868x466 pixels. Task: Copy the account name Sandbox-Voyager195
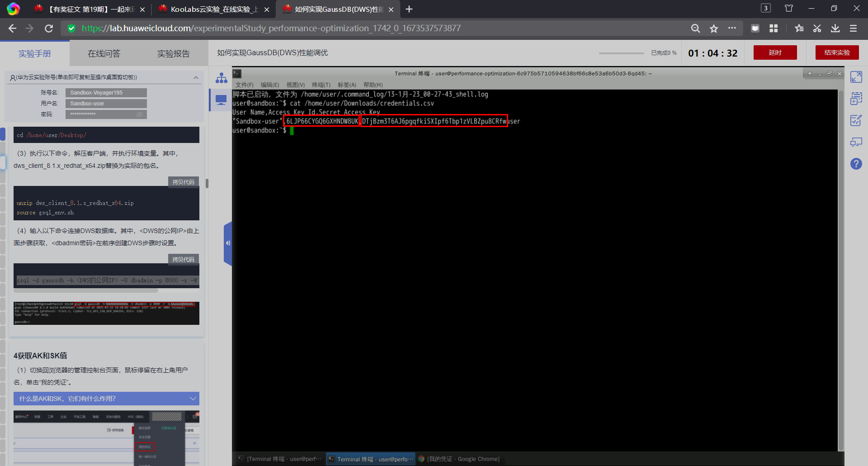106,93
